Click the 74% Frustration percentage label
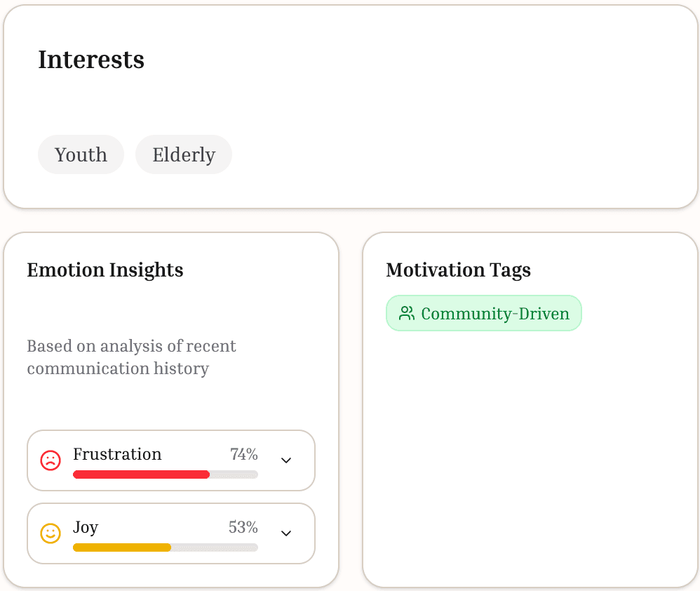The height and width of the screenshot is (591, 700). click(245, 454)
